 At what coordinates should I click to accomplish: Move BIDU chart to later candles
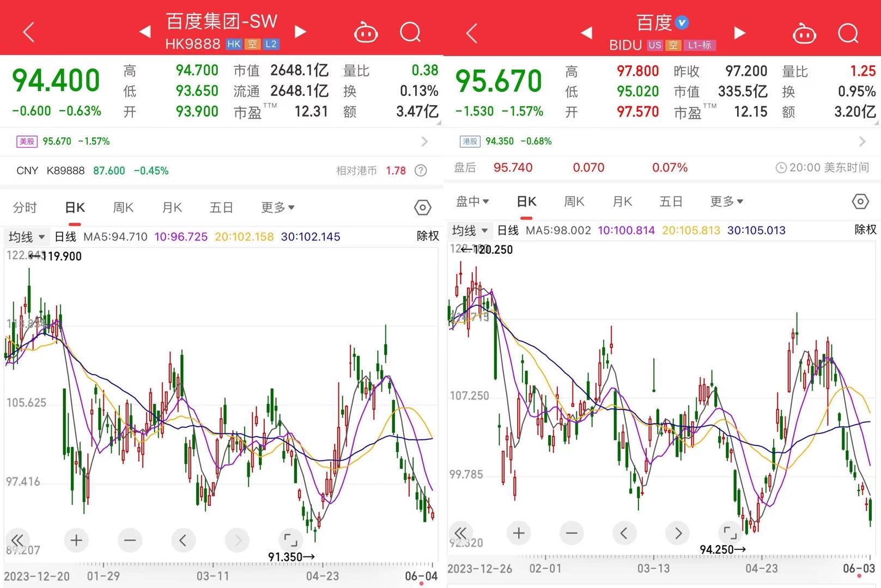[678, 532]
